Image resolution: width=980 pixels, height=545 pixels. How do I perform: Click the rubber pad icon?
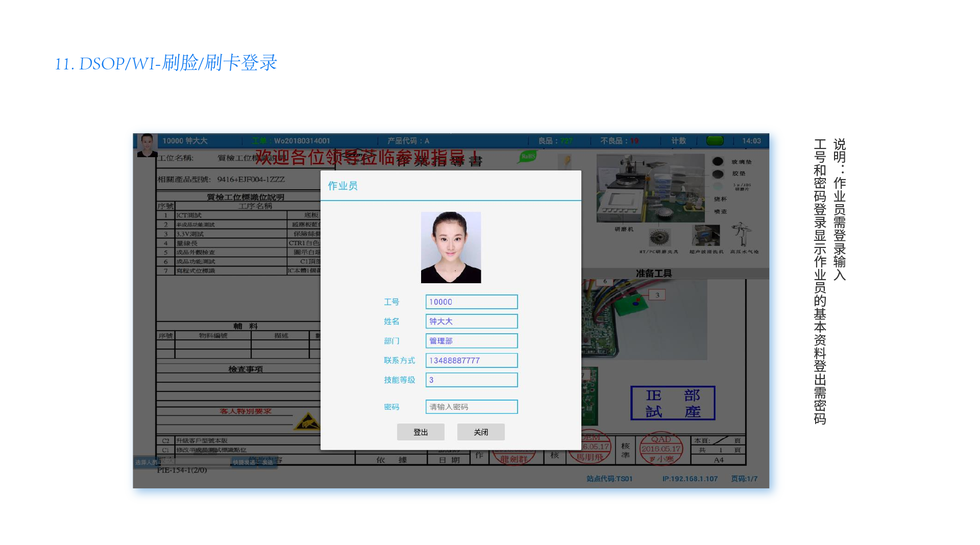718,174
